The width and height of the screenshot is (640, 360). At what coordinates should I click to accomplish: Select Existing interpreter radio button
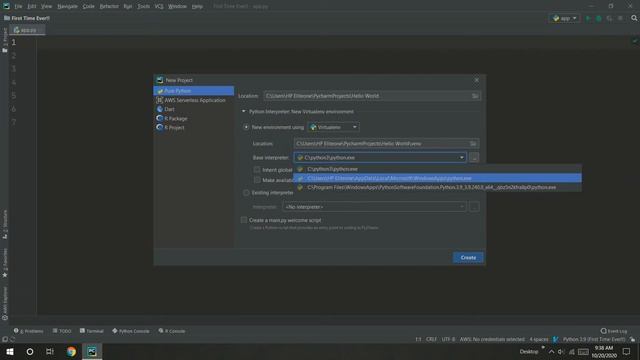pos(246,193)
